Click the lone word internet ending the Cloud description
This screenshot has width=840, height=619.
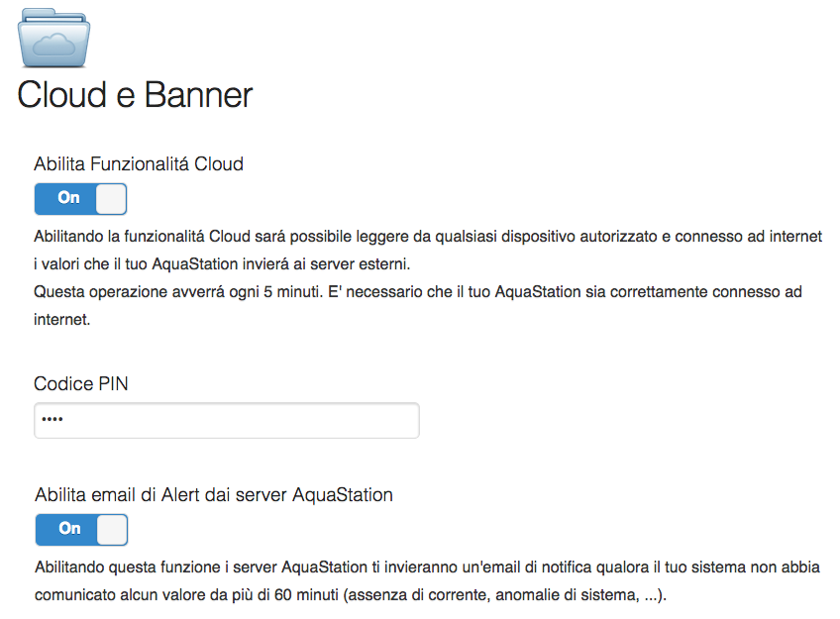pyautogui.click(x=62, y=320)
